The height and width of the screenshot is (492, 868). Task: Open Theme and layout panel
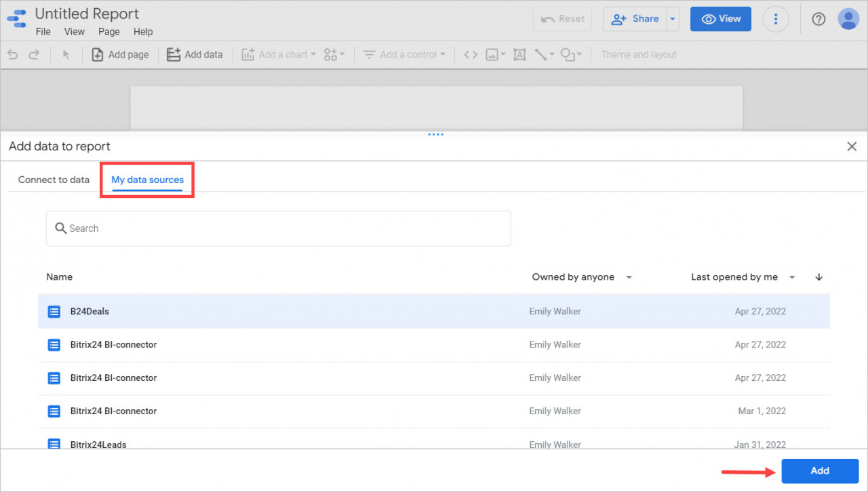[639, 55]
